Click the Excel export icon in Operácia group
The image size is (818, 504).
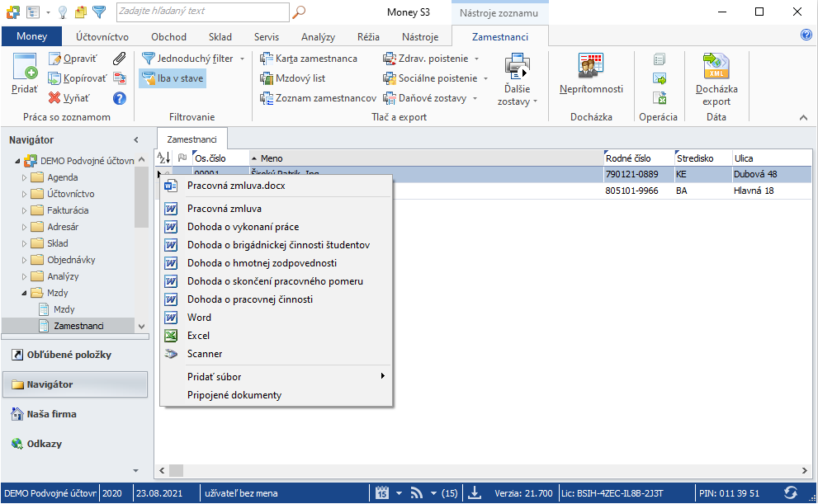[660, 98]
